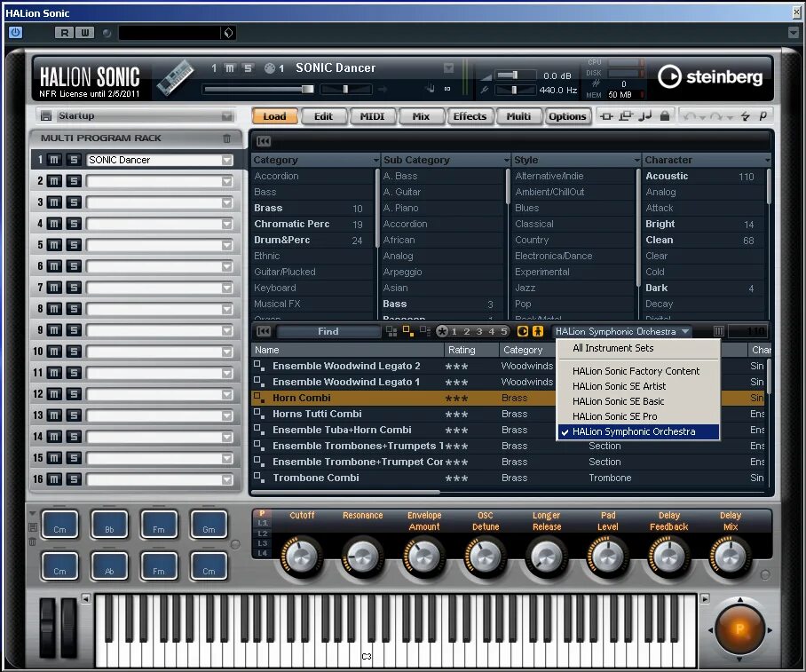Switch to the Edit tab
The image size is (806, 672).
pyautogui.click(x=323, y=116)
